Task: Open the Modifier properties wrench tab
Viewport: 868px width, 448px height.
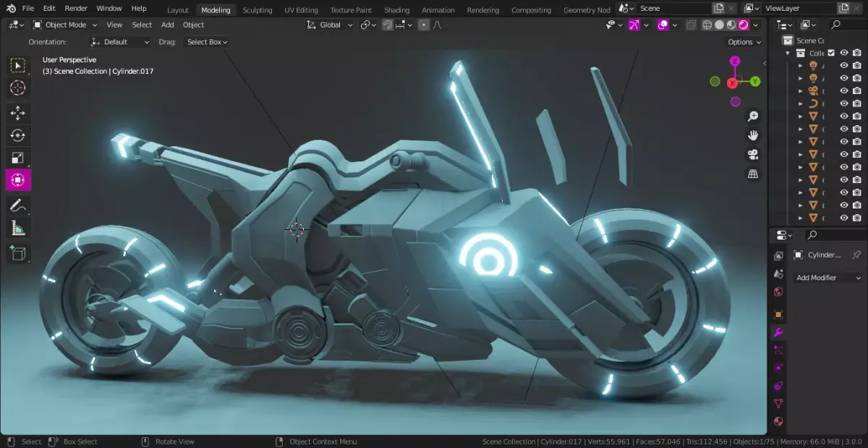Action: tap(778, 332)
